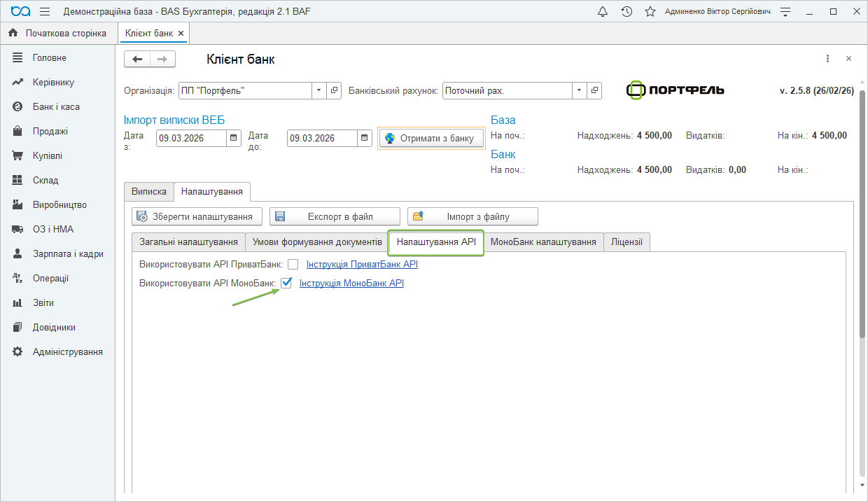This screenshot has width=868, height=502.
Task: Uncheck the MonoBank API checkbox
Action: coord(286,283)
